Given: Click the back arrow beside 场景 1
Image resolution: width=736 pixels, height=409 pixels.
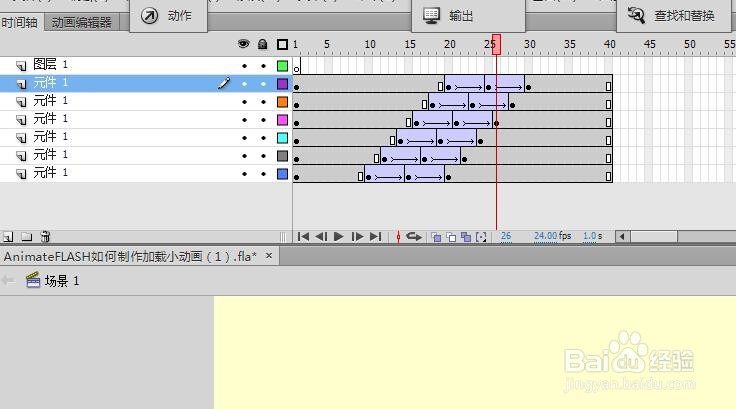Looking at the screenshot, I should tap(8, 280).
